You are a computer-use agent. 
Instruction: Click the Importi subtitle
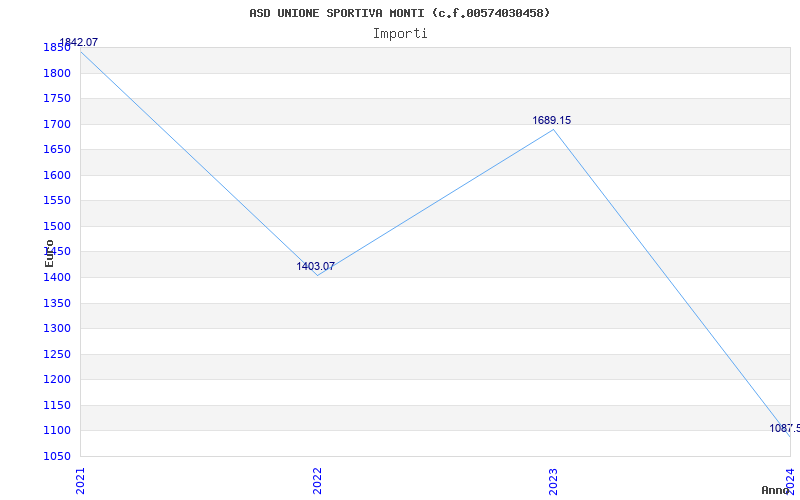(399, 34)
